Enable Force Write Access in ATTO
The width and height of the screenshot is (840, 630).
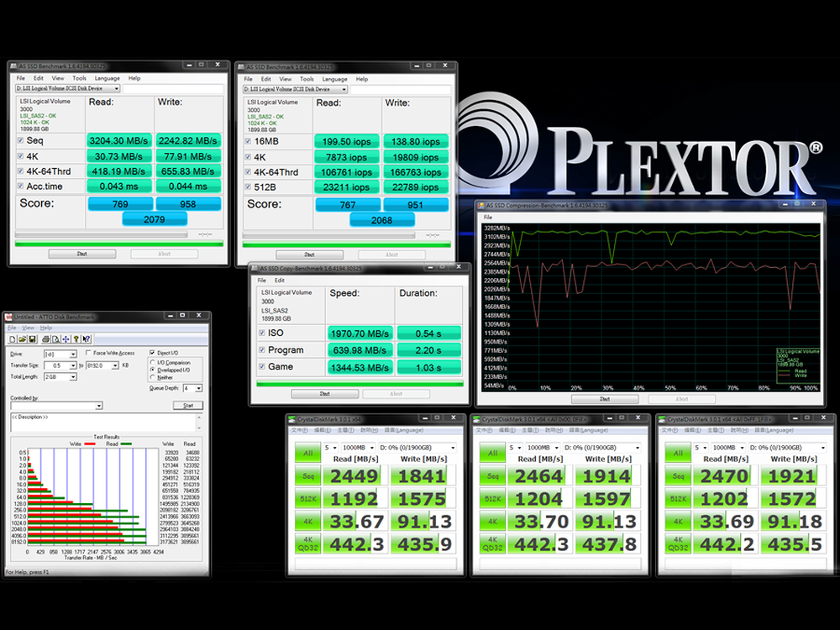[x=88, y=353]
